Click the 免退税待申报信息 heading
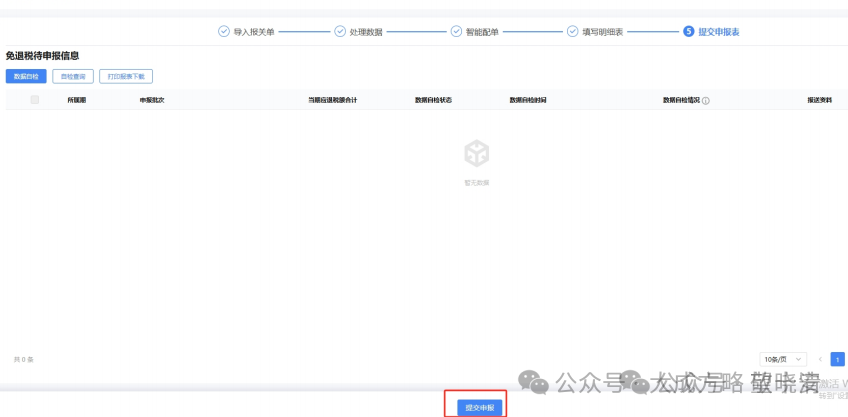Viewport: 848px width, 417px height. pyautogui.click(x=43, y=56)
